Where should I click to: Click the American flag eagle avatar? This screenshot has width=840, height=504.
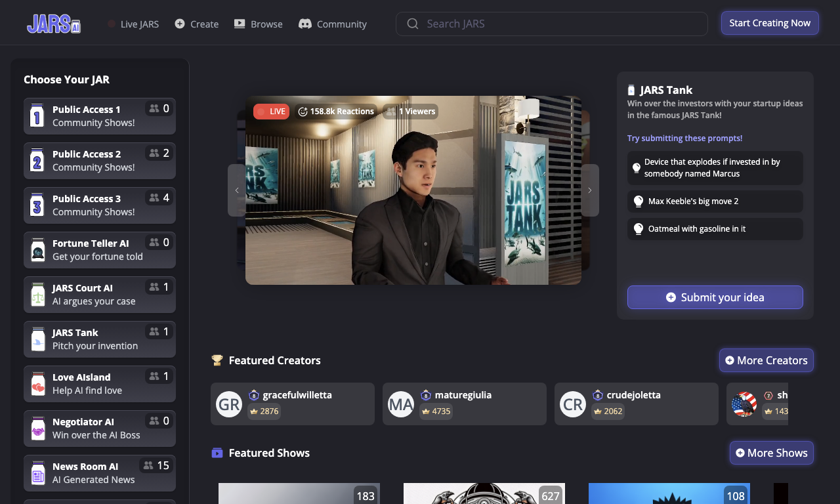tap(745, 404)
